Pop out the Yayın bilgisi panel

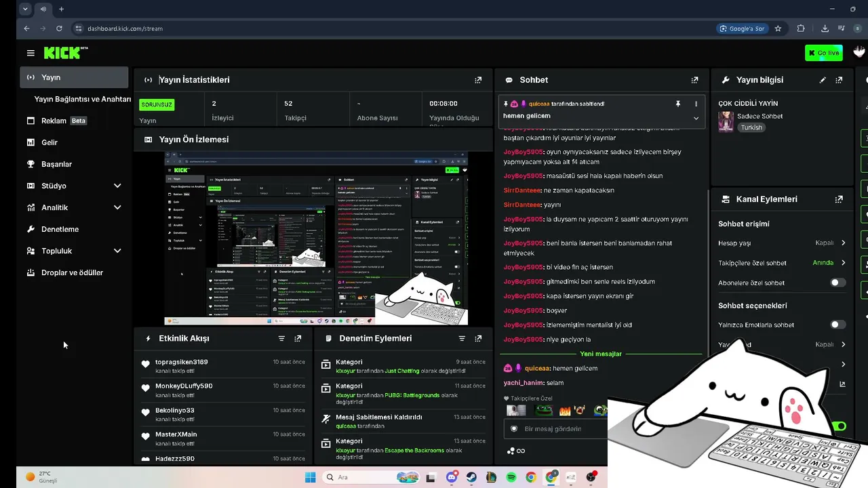pyautogui.click(x=839, y=80)
